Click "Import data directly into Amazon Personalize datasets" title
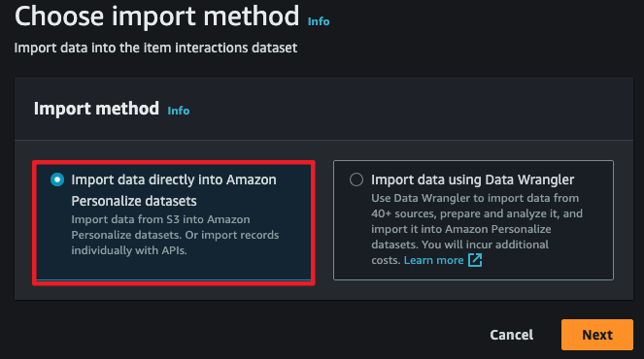Image resolution: width=644 pixels, height=359 pixels. [174, 190]
